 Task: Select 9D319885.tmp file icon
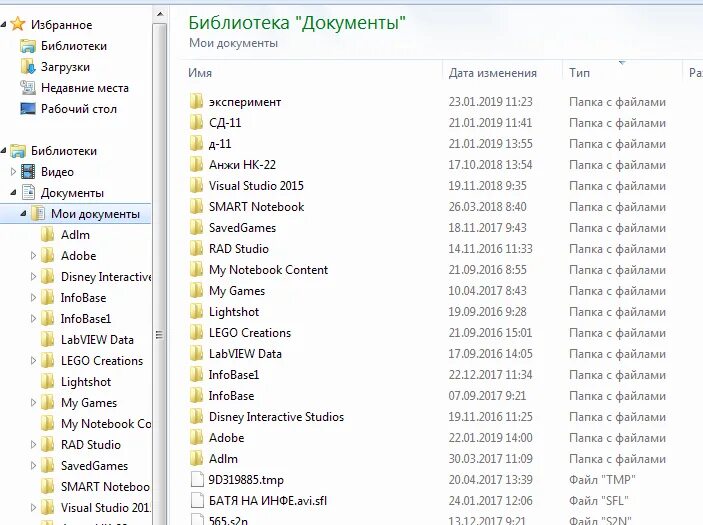click(197, 480)
